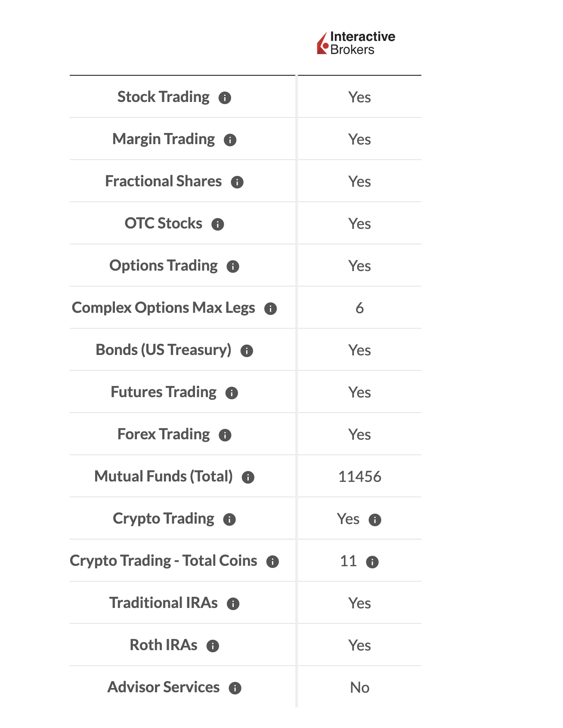Click the info icon beside the Crypto Trading Yes value

coord(375,520)
